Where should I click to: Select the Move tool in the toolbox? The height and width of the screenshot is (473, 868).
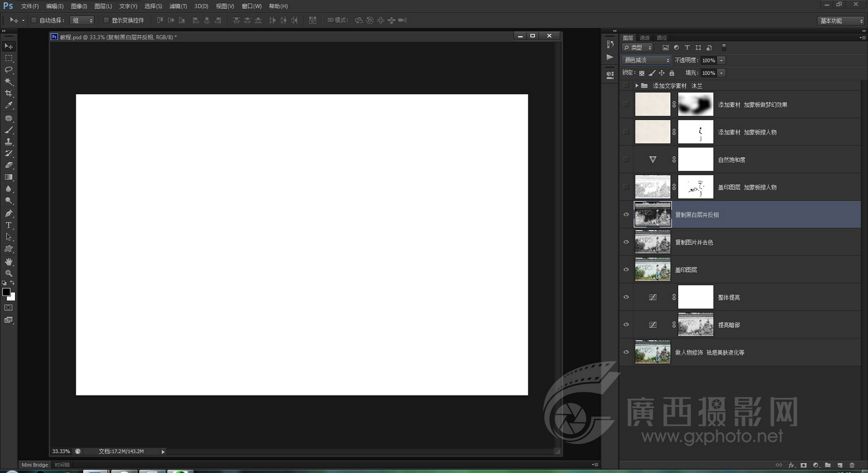9,46
